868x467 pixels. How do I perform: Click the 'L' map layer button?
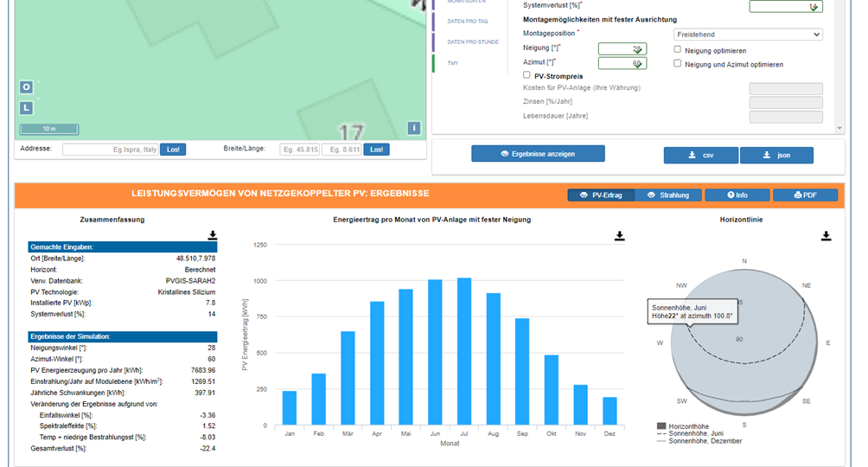coord(27,108)
